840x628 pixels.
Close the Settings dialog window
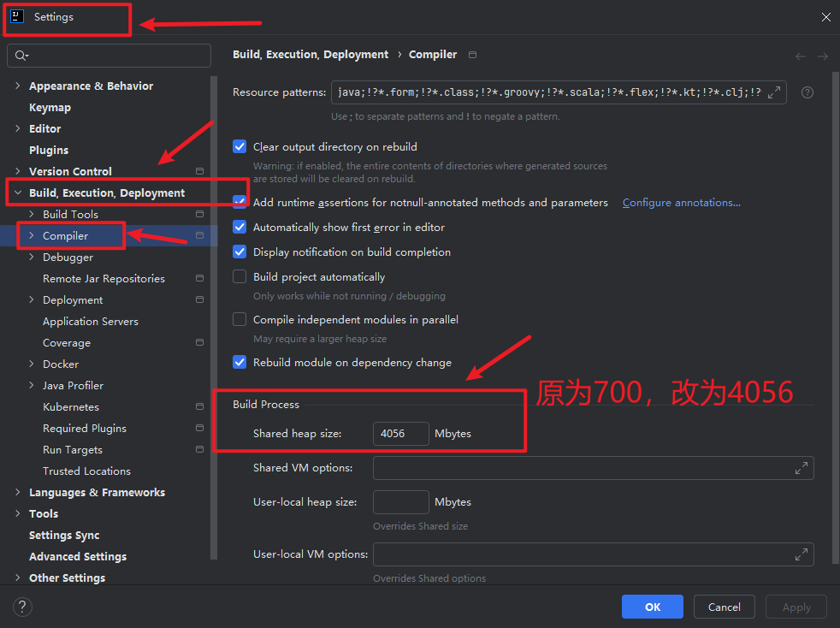click(826, 17)
